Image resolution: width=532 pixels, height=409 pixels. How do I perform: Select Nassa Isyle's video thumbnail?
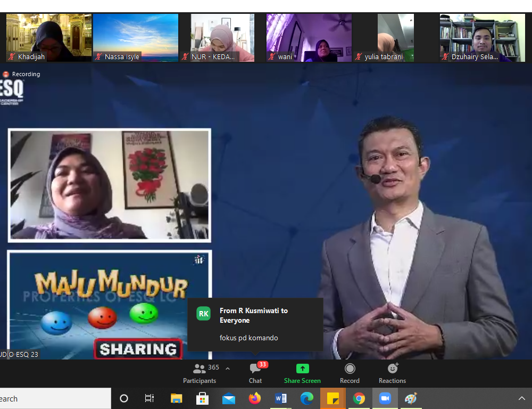[x=136, y=37]
